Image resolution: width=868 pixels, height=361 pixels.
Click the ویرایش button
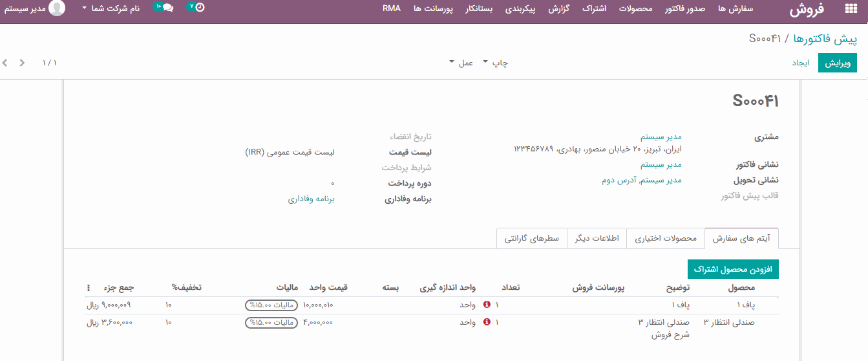837,63
